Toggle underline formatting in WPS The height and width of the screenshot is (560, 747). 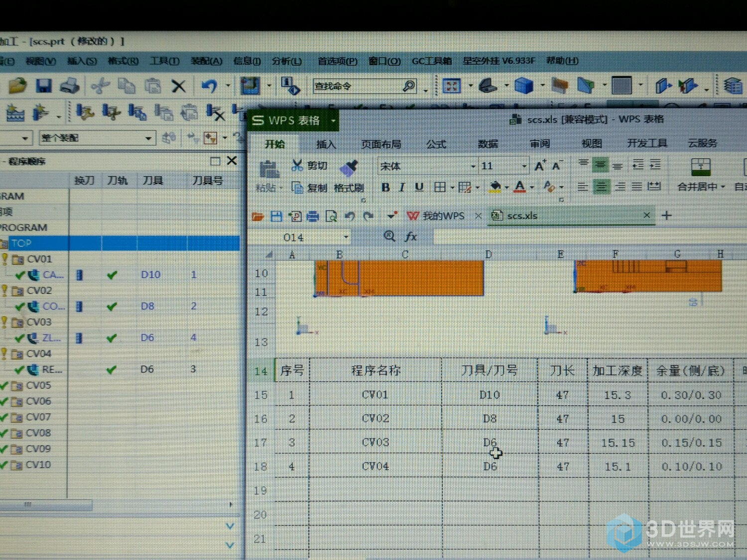[x=419, y=187]
